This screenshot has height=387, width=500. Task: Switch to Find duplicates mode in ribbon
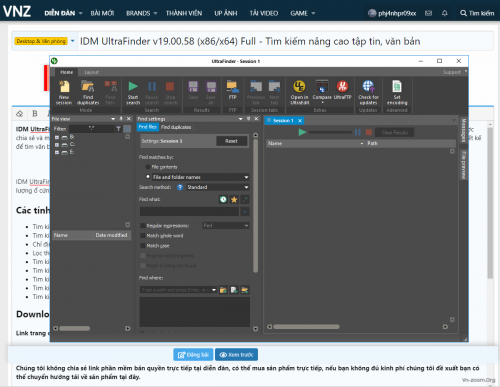coord(88,93)
